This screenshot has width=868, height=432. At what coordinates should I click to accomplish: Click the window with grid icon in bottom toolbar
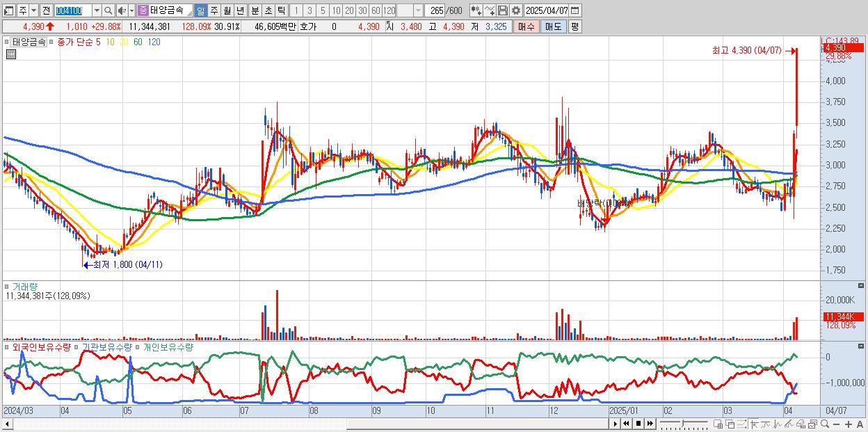pos(718,424)
